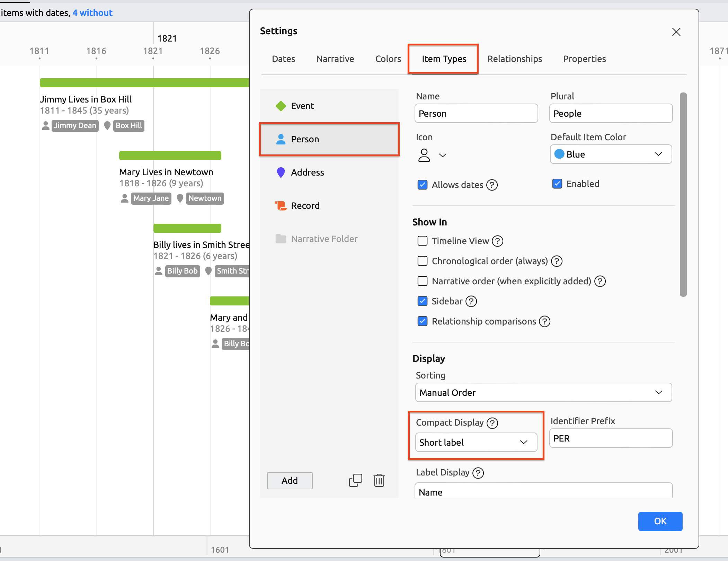
Task: Enable the Timeline View checkbox
Action: click(423, 241)
